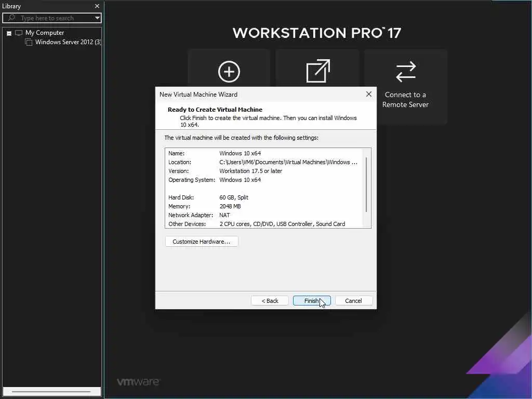Close the Library panel
The width and height of the screenshot is (532, 399).
97,6
